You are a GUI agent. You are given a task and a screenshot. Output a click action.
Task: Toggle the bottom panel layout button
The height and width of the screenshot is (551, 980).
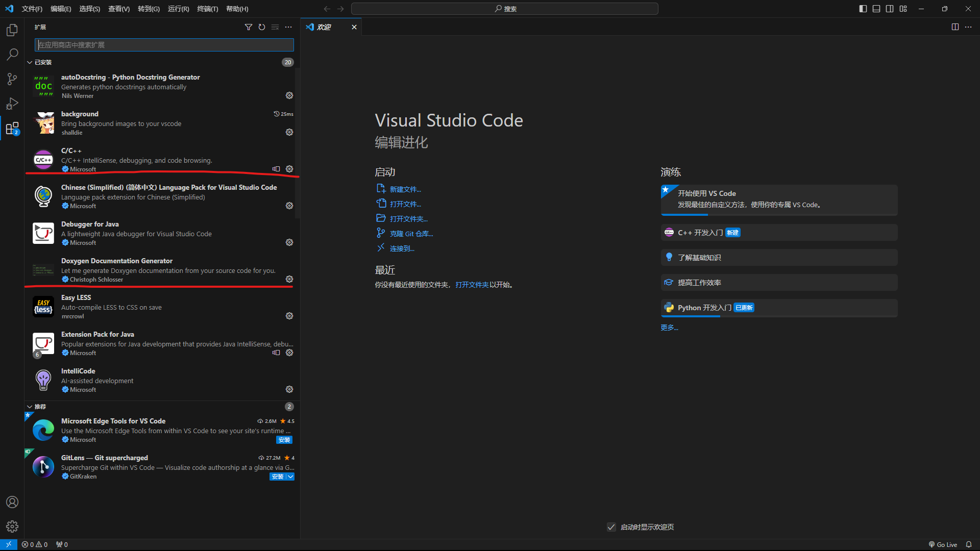876,9
